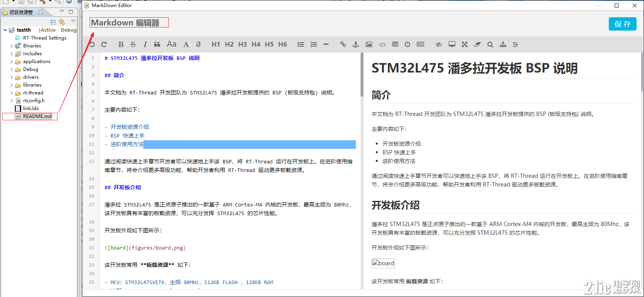Viewport: 644px width, 297px height.
Task: Insert heading level H2
Action: tap(229, 44)
